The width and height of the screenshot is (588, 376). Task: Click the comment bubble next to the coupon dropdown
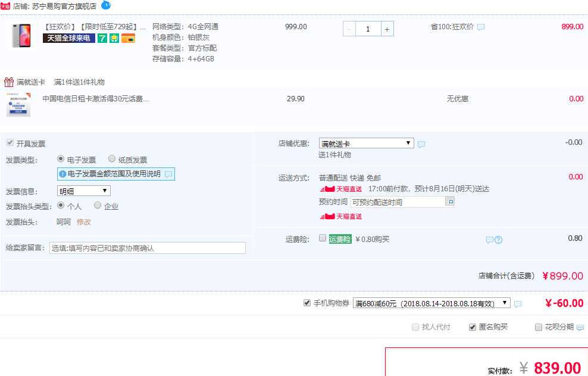[518, 304]
